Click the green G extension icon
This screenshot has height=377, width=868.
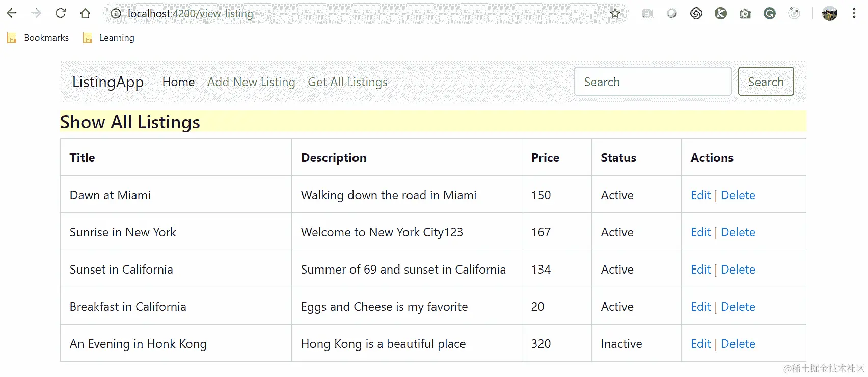(x=770, y=14)
